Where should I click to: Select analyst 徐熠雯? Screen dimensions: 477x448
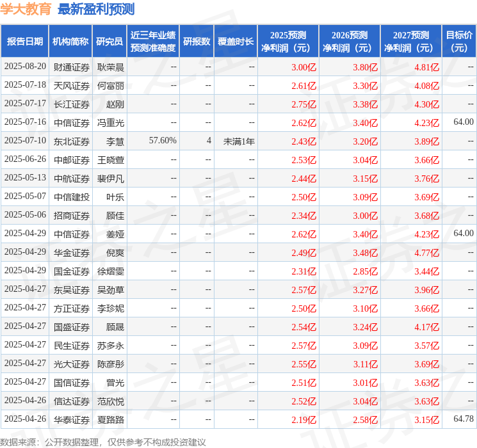tap(110, 271)
